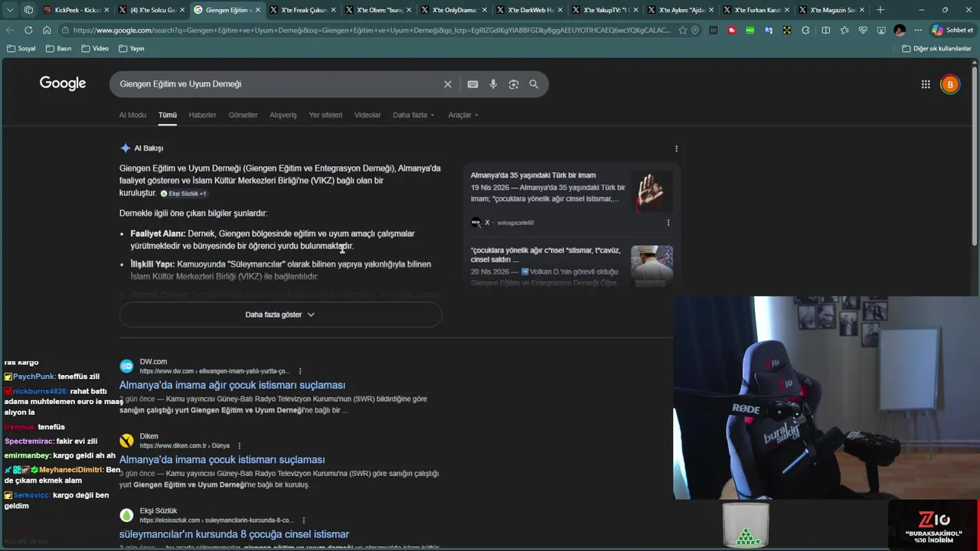Image resolution: width=980 pixels, height=551 pixels.
Task: Expand the Araçlar tools dropdown
Action: click(x=463, y=115)
